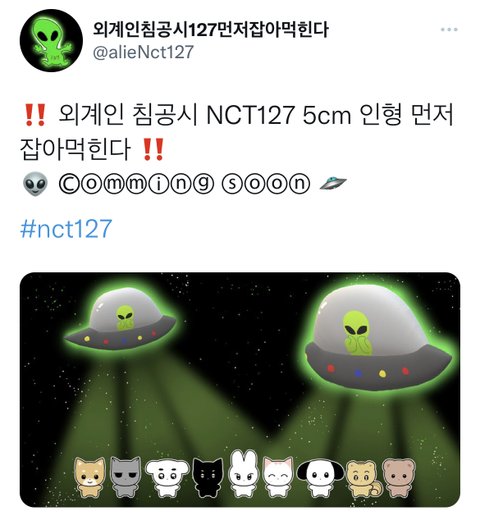Click the smiling white cat doll

click(x=278, y=477)
